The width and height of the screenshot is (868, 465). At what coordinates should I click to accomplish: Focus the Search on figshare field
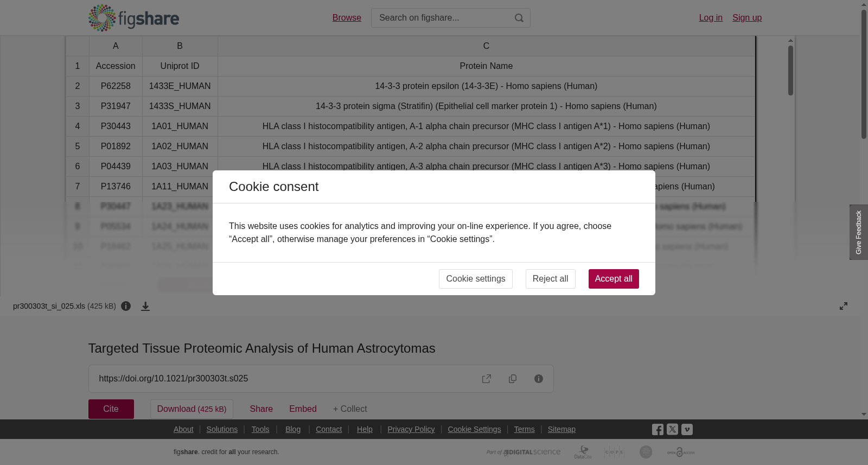[442, 18]
